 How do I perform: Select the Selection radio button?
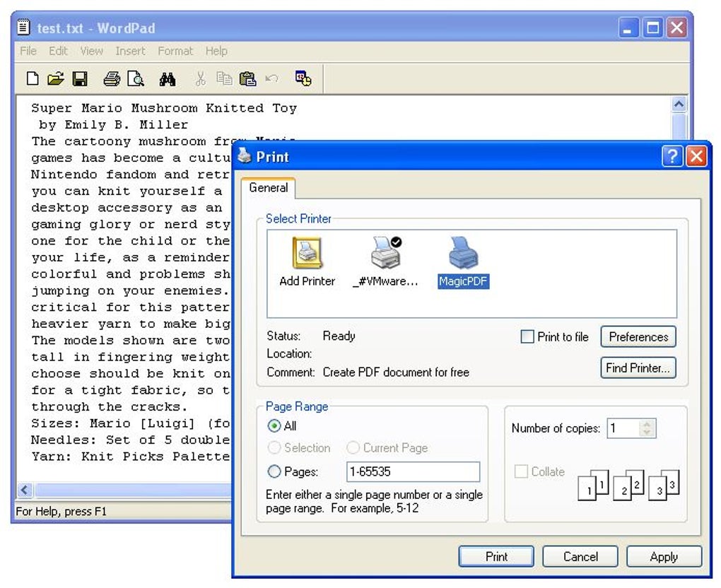(x=274, y=447)
